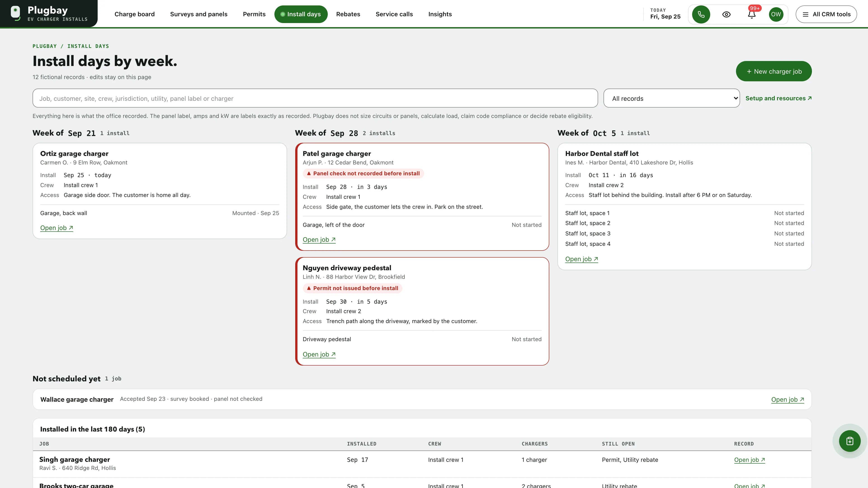Open the OW user avatar
This screenshot has width=868, height=488.
point(776,14)
